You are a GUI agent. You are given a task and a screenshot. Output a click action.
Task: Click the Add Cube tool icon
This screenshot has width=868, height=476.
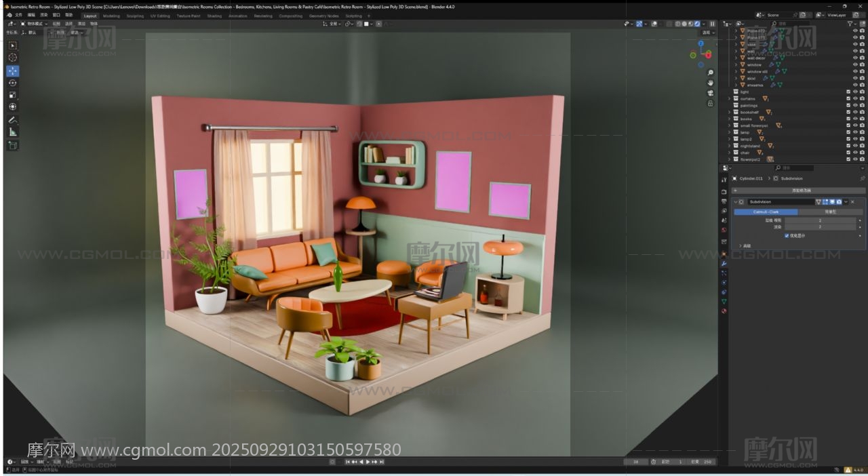tap(13, 145)
